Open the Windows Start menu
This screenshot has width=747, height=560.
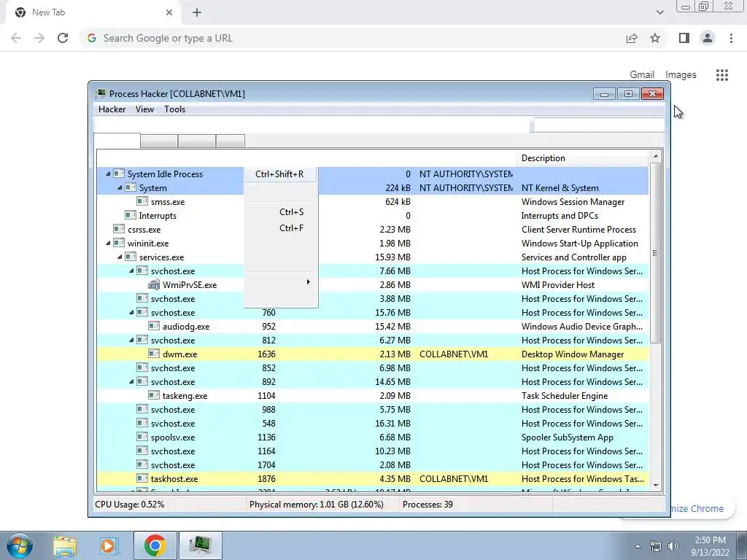pos(19,545)
